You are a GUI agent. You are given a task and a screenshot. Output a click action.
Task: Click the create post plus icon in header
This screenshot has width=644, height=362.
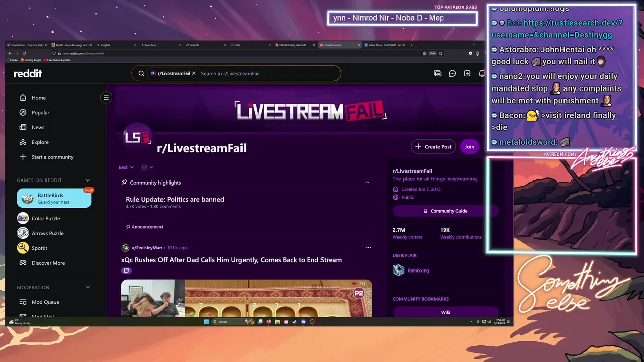pyautogui.click(x=467, y=73)
